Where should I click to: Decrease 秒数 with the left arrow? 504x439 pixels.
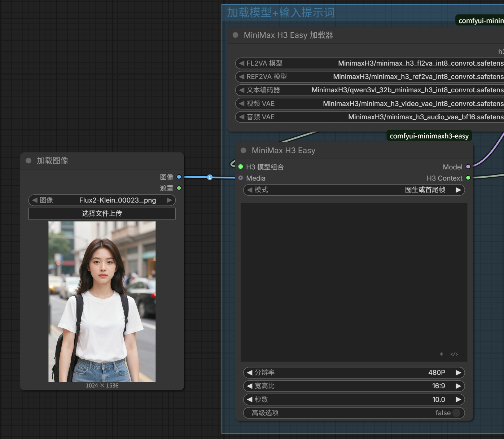tap(250, 399)
